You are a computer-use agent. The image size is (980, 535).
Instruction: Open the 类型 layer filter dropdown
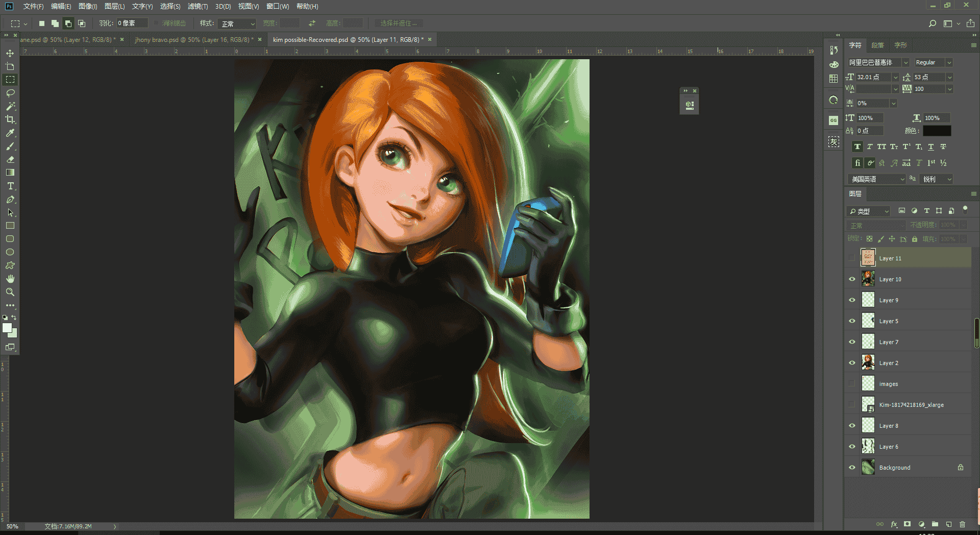[868, 211]
